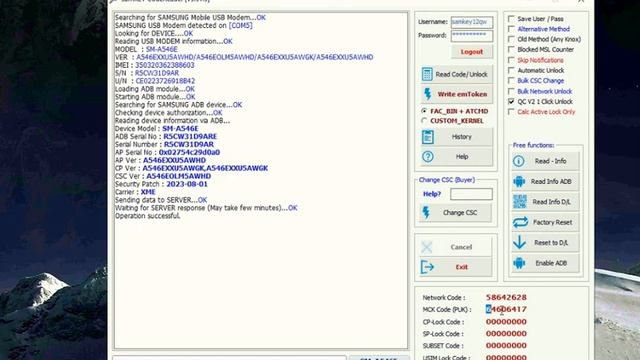Screen dimensions: 640x360
Task: Click the Cancel X icon
Action: coord(427,247)
